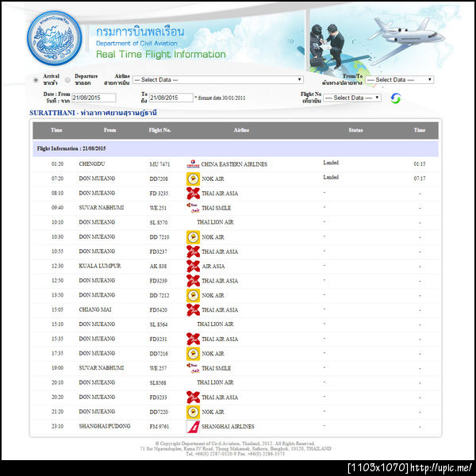
Task: Click scheduled time 23:10
Action: pos(57,426)
